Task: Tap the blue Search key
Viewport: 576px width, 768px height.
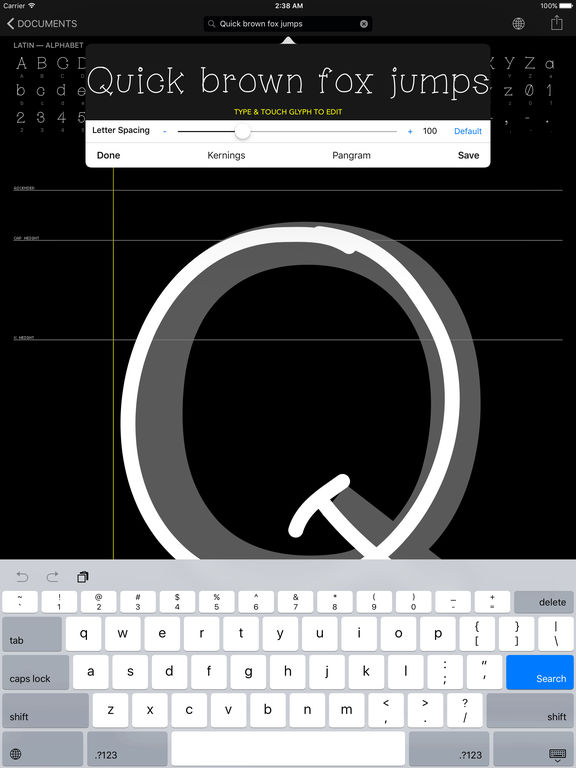Action: coord(540,672)
